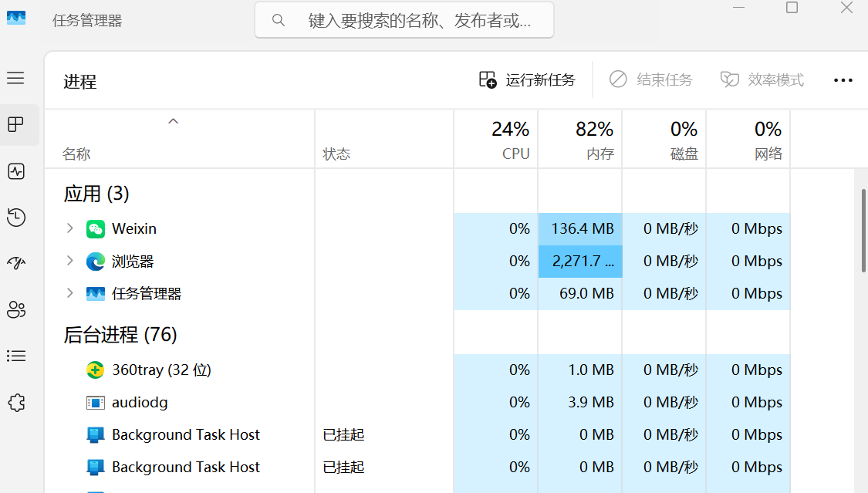Select the 浏览器 process name
This screenshot has height=493, width=868.
[x=132, y=262]
